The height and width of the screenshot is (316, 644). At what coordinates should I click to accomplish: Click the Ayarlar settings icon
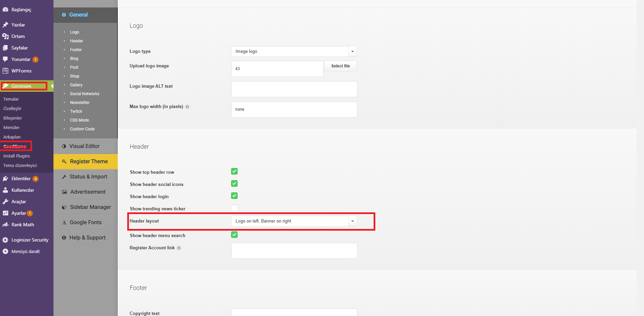(x=5, y=213)
